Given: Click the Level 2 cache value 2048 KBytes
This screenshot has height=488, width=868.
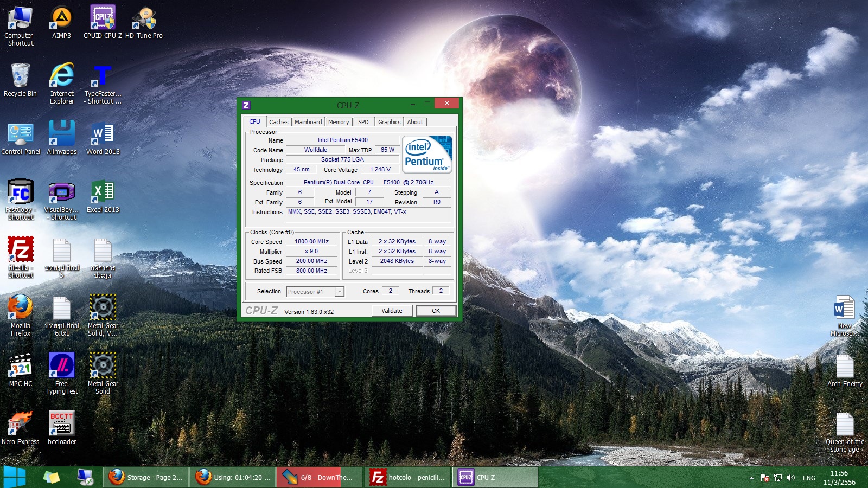Looking at the screenshot, I should [x=397, y=261].
